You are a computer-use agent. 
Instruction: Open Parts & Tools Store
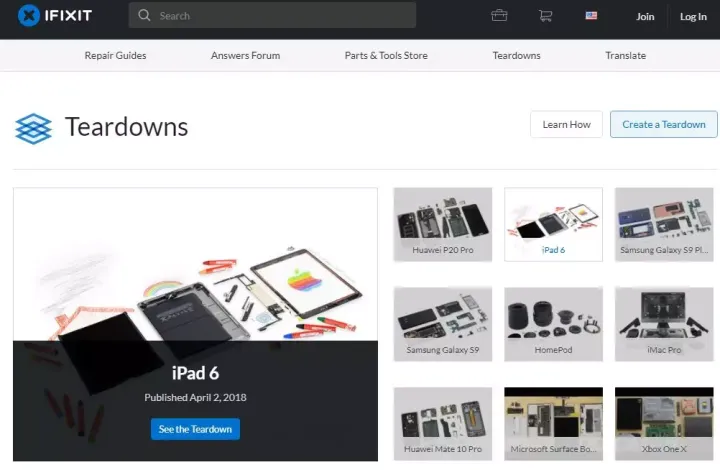386,56
